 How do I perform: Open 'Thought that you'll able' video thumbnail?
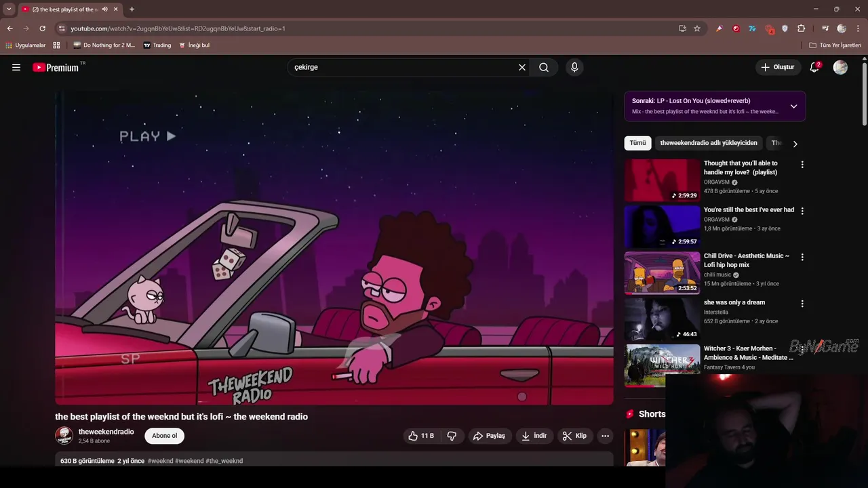tap(662, 180)
